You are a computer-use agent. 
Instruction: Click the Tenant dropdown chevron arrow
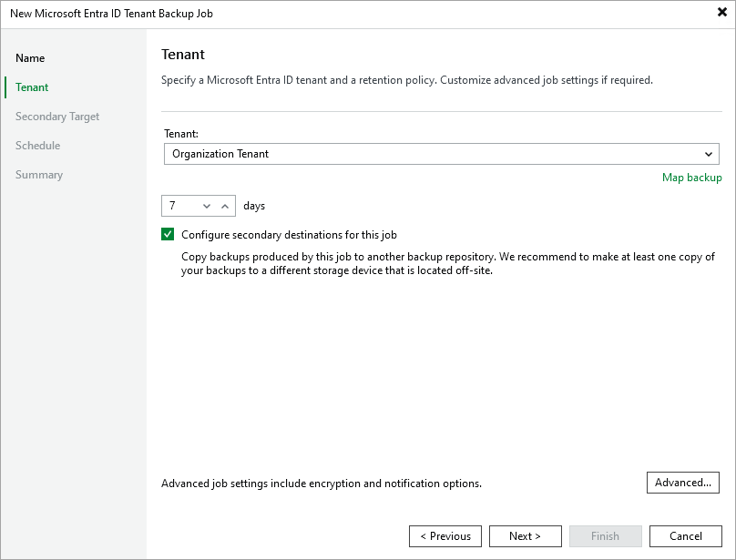pyautogui.click(x=709, y=153)
